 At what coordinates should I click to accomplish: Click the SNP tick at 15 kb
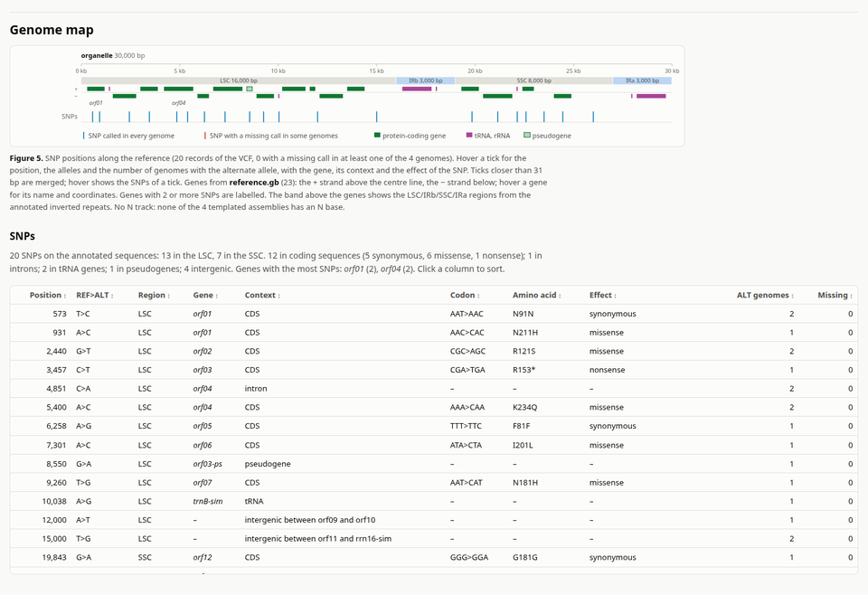pos(376,117)
